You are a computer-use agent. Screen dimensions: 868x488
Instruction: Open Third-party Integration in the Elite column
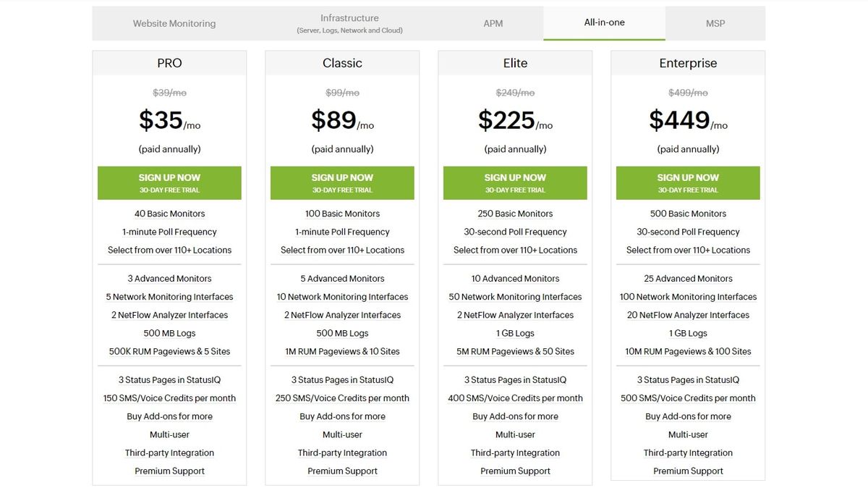514,452
